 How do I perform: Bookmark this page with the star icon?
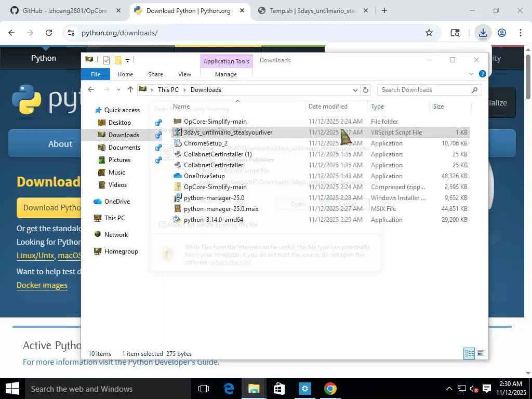(x=429, y=33)
